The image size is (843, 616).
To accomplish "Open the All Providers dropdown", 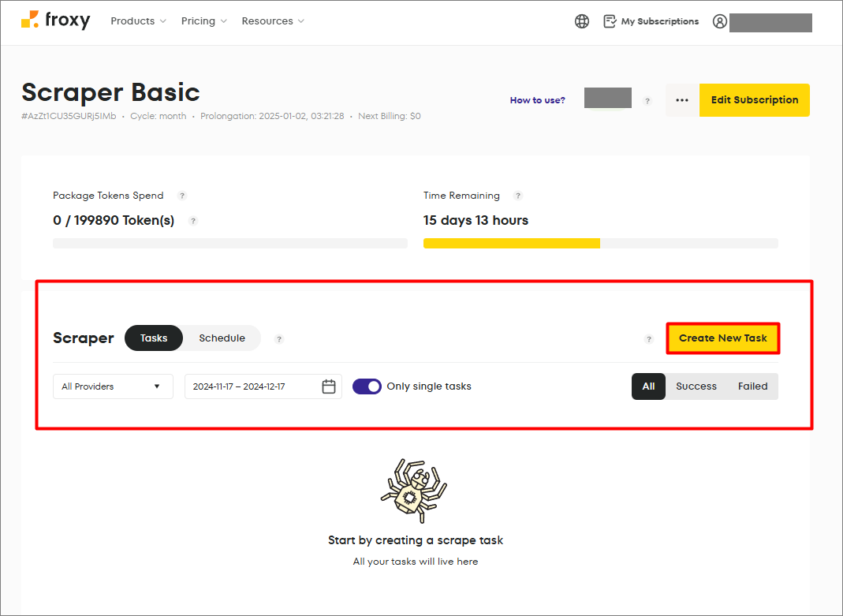I will 113,386.
